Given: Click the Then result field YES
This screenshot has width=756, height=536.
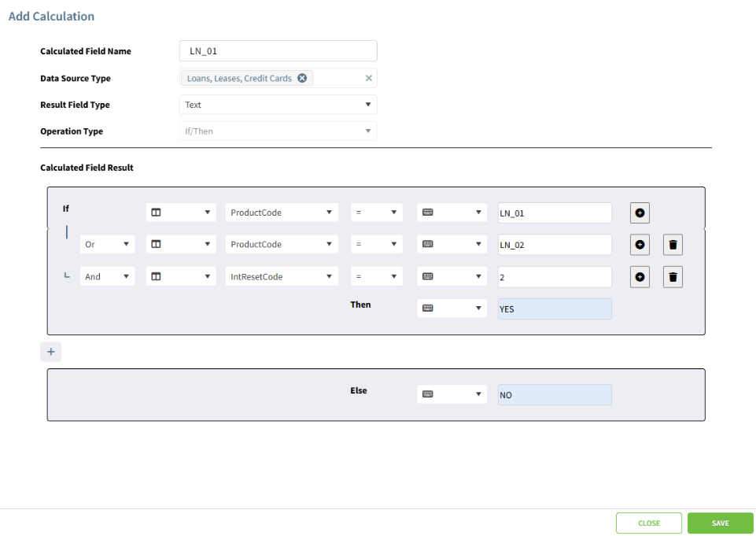Looking at the screenshot, I should click(555, 309).
